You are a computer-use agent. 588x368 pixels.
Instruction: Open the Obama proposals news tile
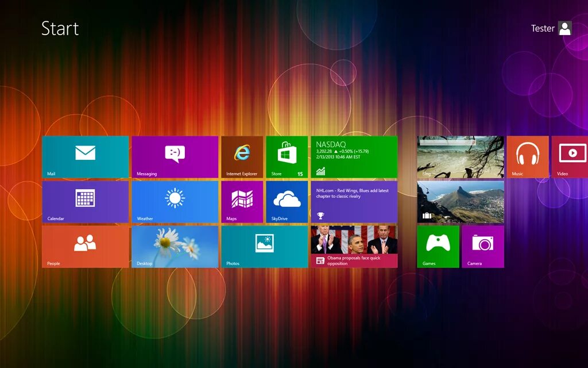coord(354,247)
